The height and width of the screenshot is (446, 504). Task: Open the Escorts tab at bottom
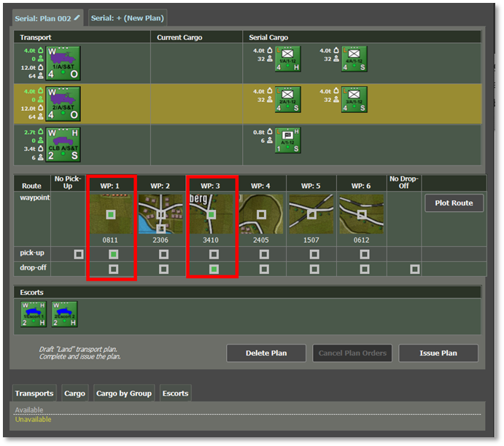click(175, 394)
